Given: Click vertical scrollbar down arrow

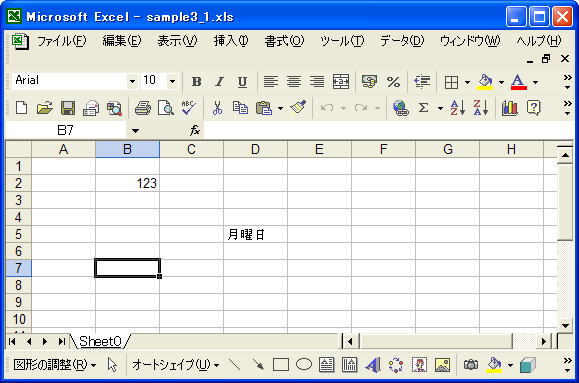Looking at the screenshot, I should [565, 326].
